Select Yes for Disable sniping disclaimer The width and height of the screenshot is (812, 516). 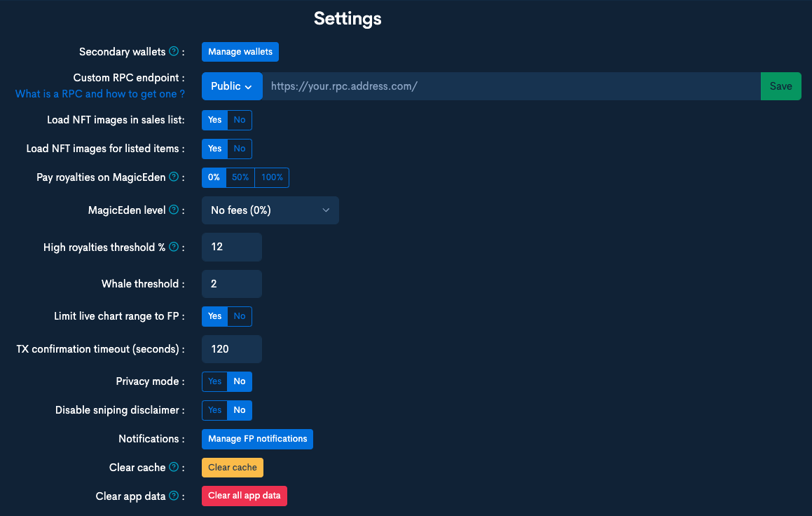(214, 410)
